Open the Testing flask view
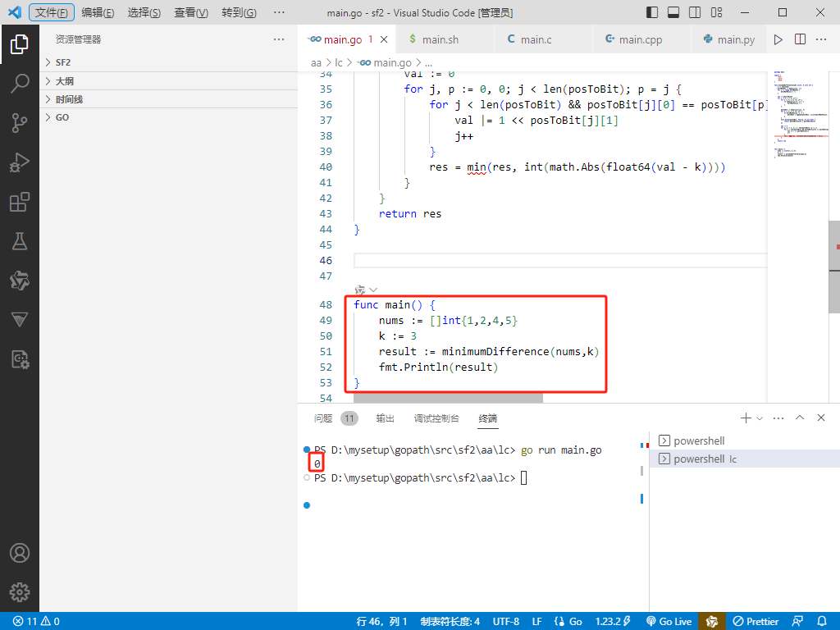This screenshot has width=840, height=630. click(20, 241)
